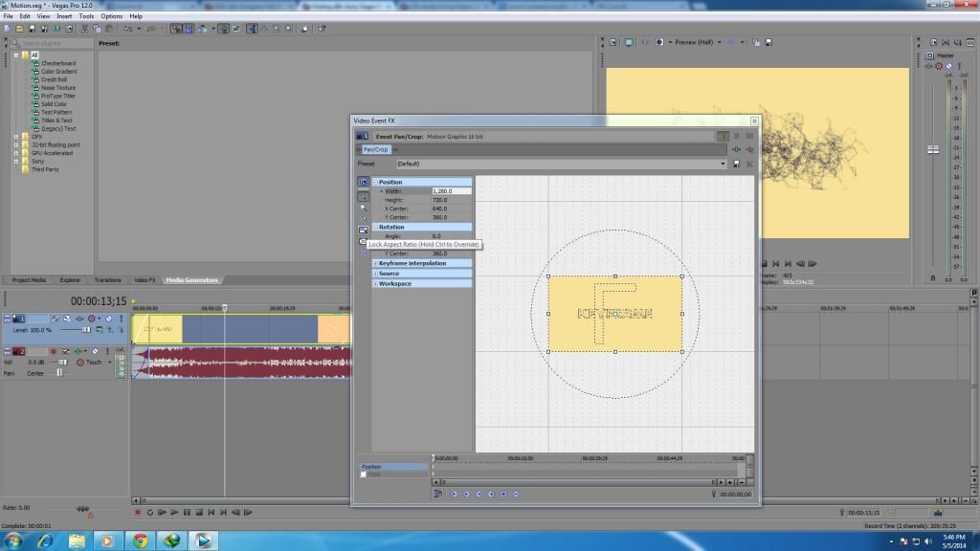Click Sync Cursor icon in Pan/Crop keyframe bar
980x551 pixels.
(x=438, y=494)
